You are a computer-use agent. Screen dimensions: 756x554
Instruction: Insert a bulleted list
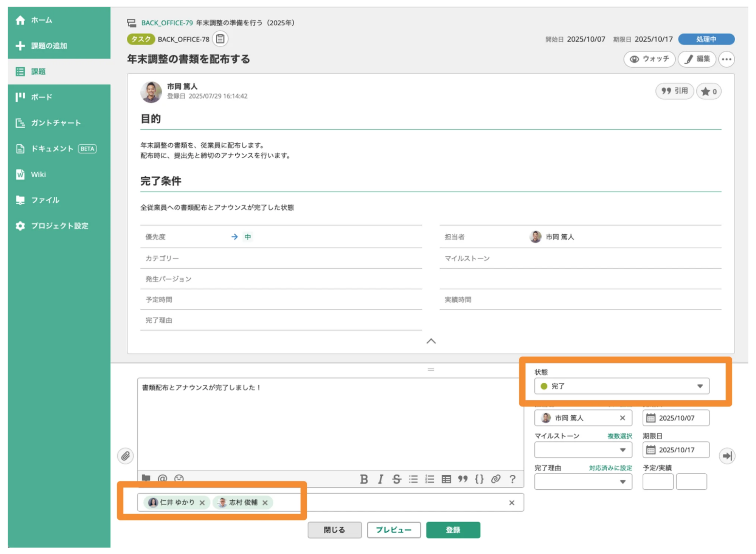click(x=413, y=479)
